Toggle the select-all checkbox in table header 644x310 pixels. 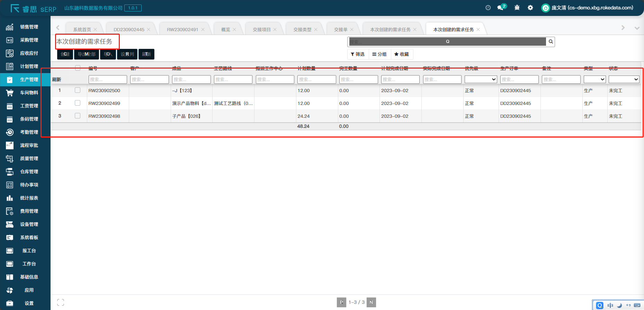[x=78, y=68]
